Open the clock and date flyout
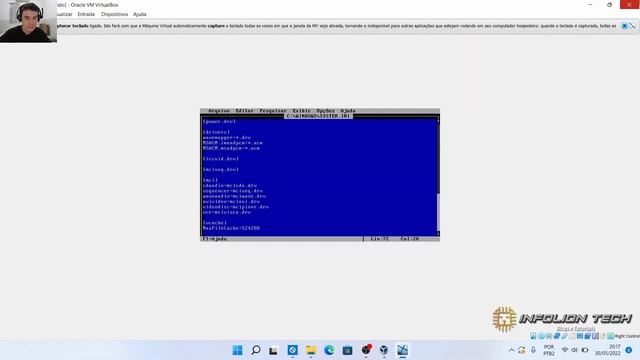The image size is (640, 360). (x=608, y=350)
